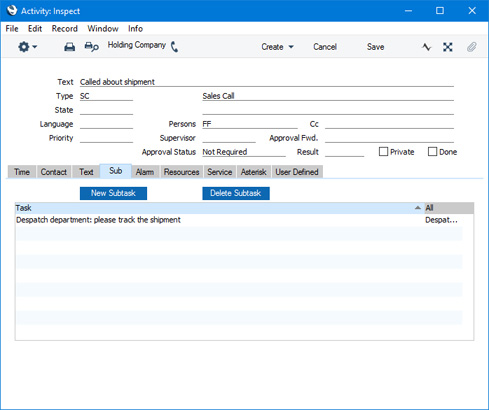Save the activity record
Screen dimensions: 489x410
375,47
